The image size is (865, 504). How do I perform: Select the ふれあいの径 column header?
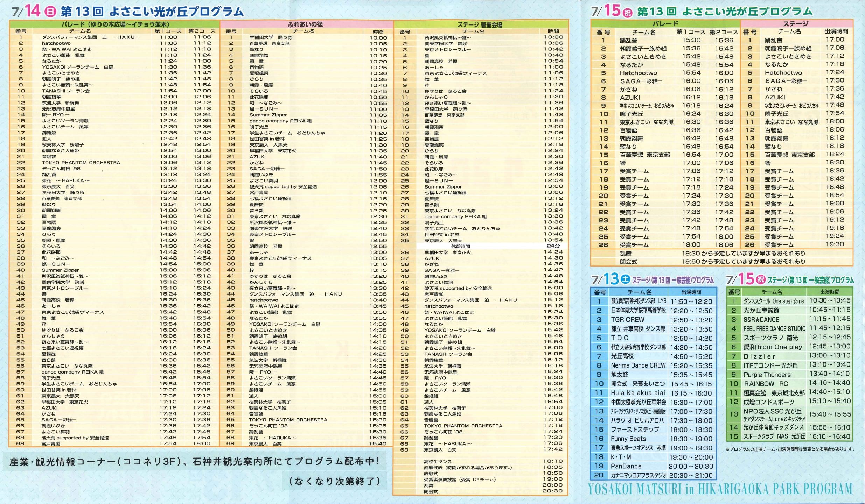click(305, 24)
